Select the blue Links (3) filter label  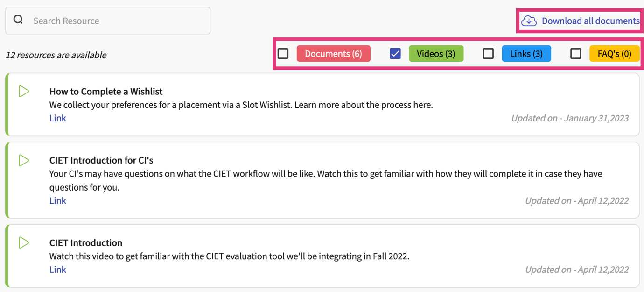click(x=526, y=53)
